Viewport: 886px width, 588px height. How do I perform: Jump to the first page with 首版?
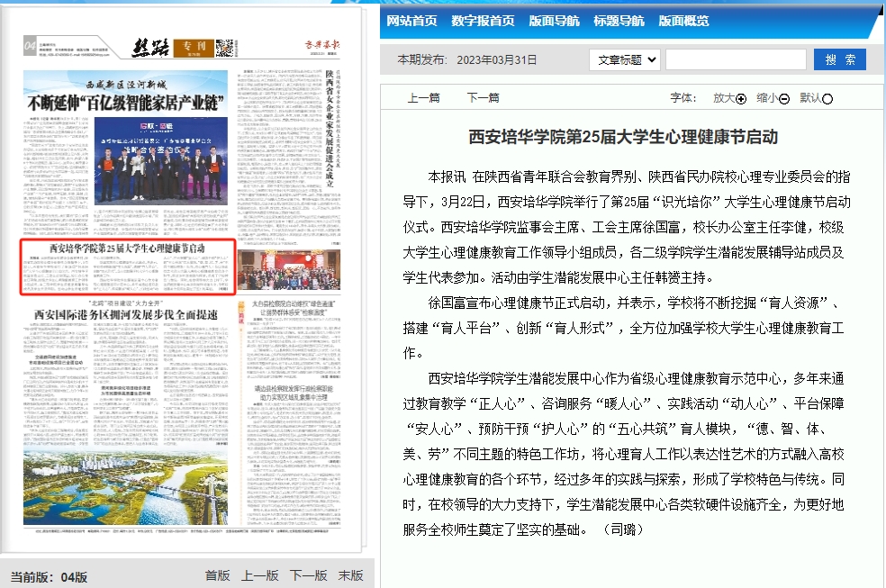pyautogui.click(x=217, y=575)
